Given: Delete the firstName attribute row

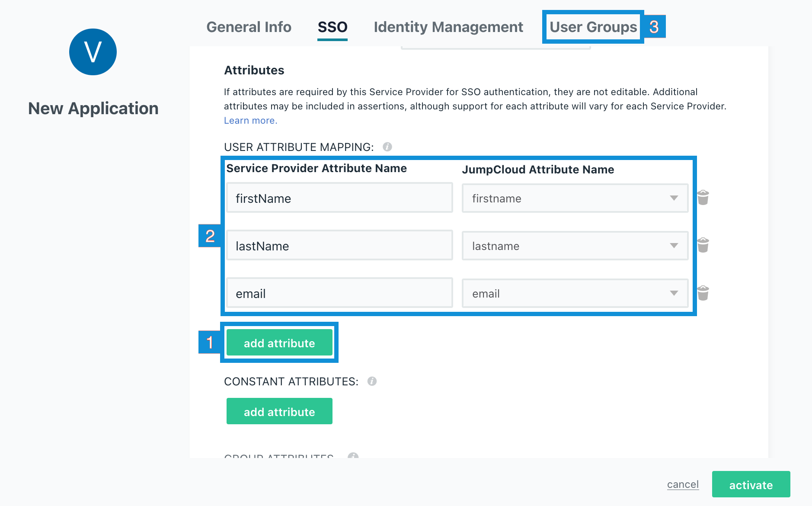Looking at the screenshot, I should [703, 198].
